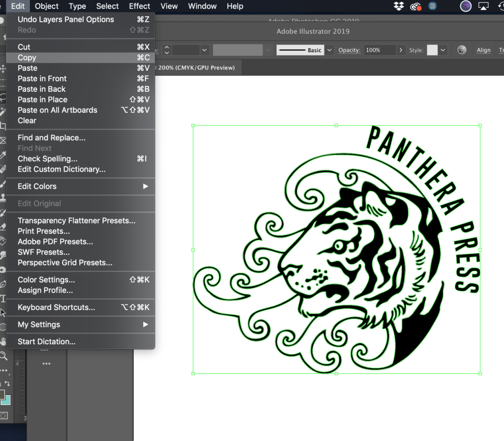The height and width of the screenshot is (441, 504).
Task: Open the Window menu
Action: (202, 6)
